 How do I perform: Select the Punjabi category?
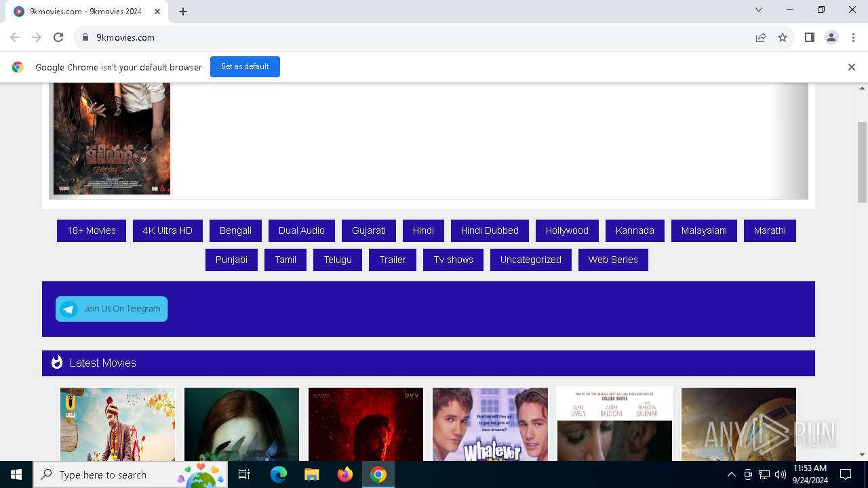pyautogui.click(x=231, y=260)
